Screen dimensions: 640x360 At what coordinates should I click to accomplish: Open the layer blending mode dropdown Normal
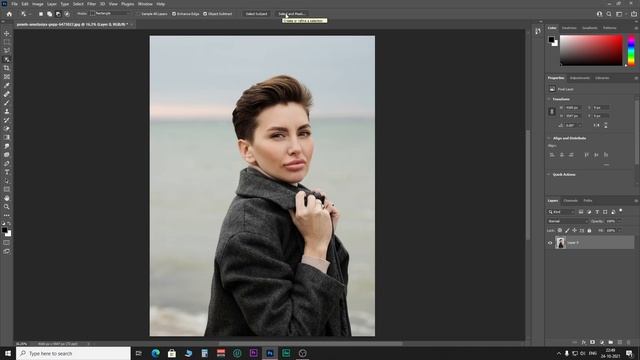567,221
